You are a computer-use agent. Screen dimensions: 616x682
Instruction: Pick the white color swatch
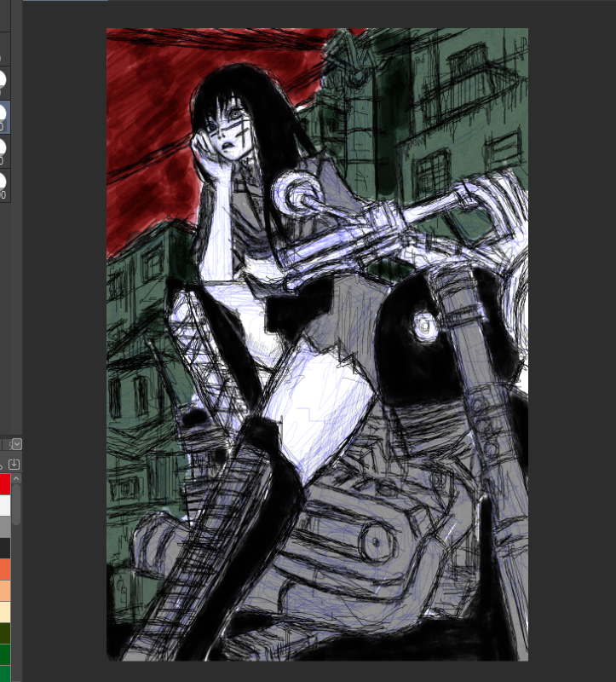[5, 506]
